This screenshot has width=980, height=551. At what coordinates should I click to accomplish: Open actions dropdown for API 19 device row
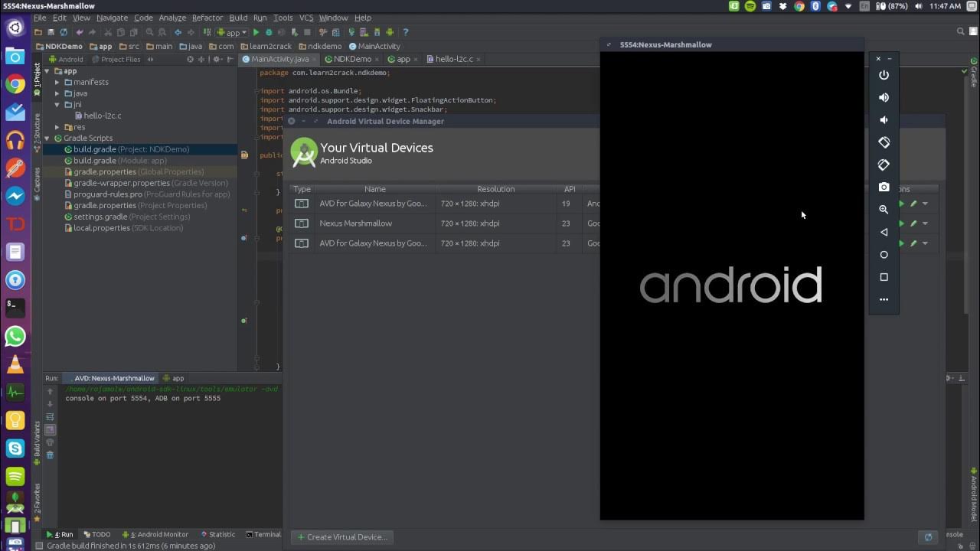coord(925,204)
